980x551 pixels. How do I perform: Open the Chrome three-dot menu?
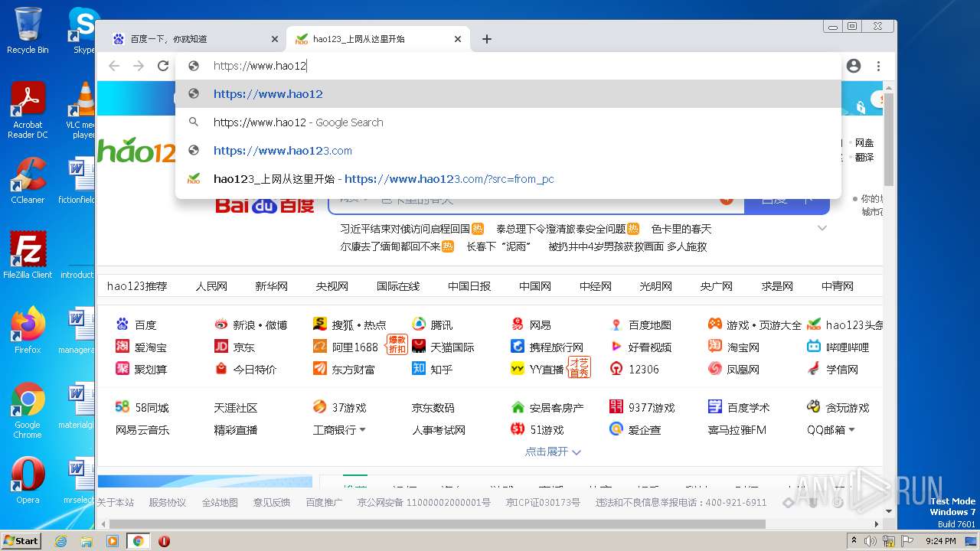click(x=879, y=66)
